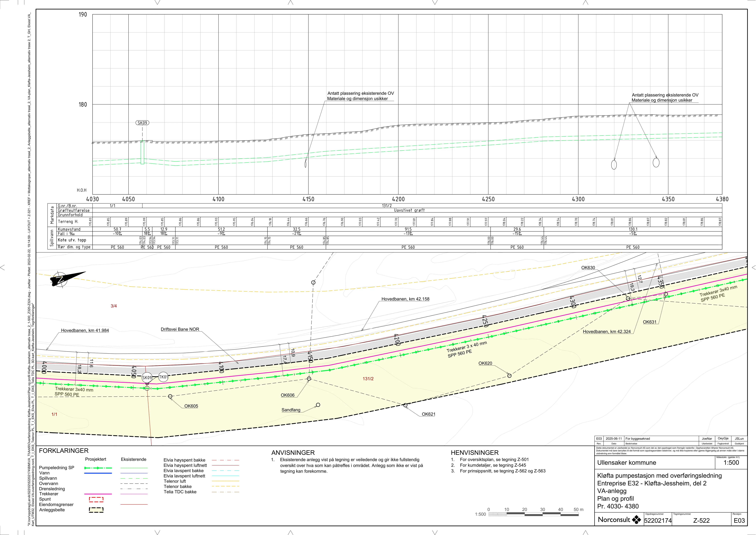Click project number 52202174

[658, 521]
